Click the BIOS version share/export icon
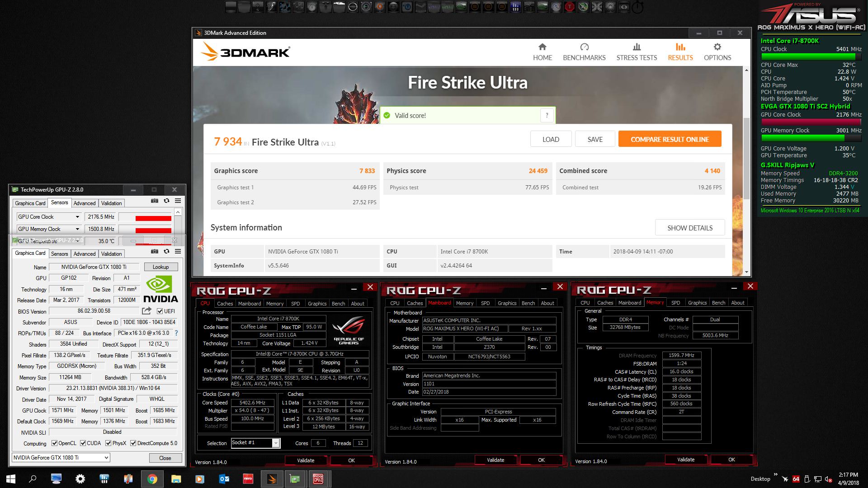 (x=146, y=311)
